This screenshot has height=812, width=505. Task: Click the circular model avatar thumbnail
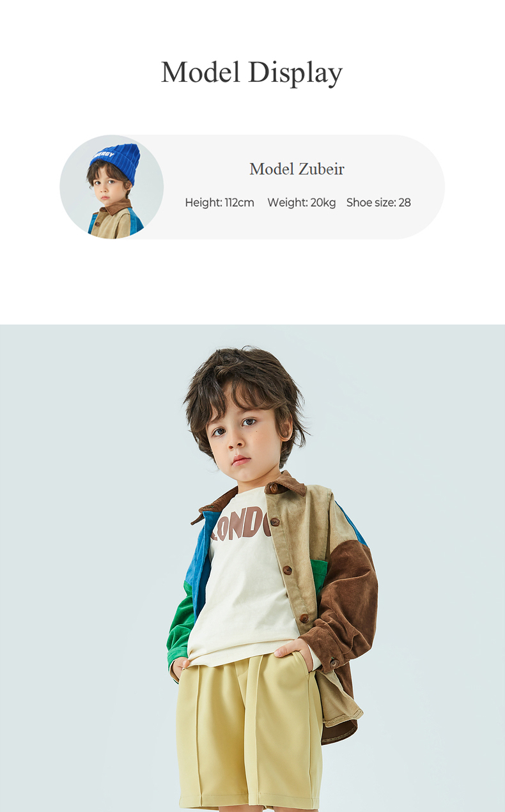(x=112, y=187)
